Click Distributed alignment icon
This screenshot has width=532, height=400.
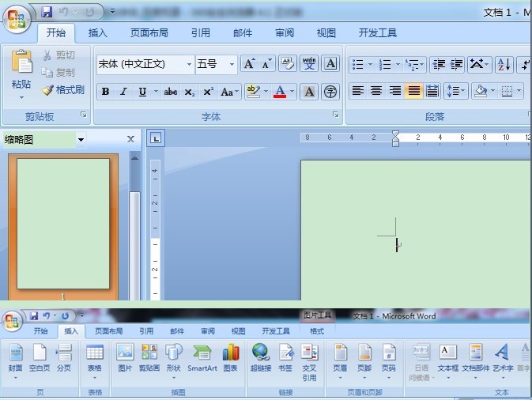click(432, 91)
